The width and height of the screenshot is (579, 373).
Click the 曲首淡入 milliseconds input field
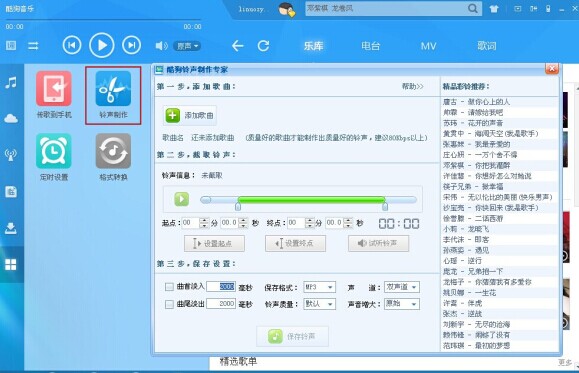(221, 286)
